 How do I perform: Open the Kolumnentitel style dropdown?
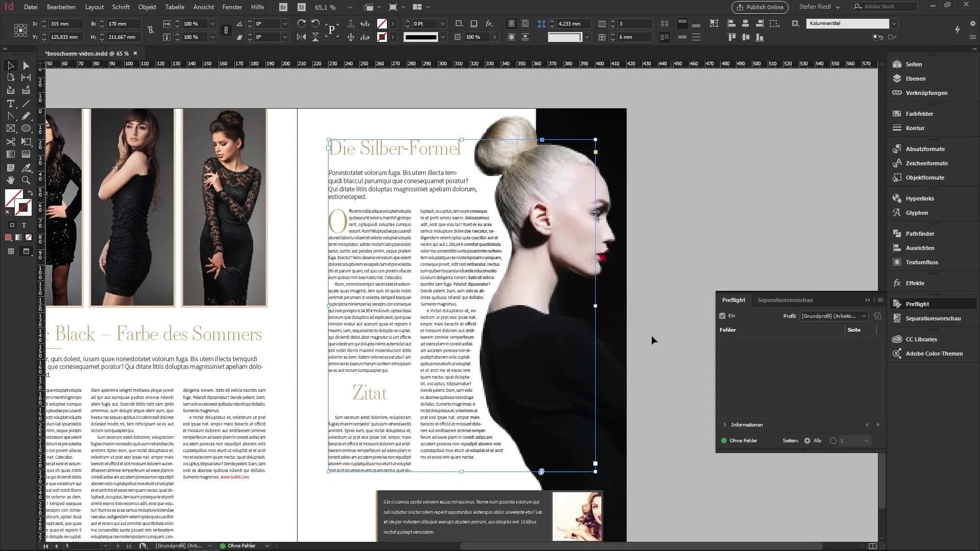(x=894, y=23)
